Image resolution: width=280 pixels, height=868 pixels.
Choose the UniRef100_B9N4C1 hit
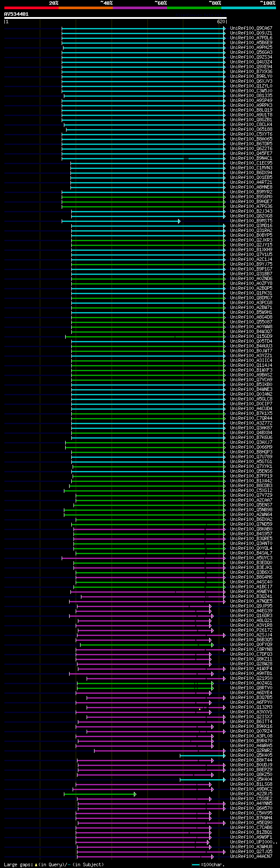click(251, 158)
